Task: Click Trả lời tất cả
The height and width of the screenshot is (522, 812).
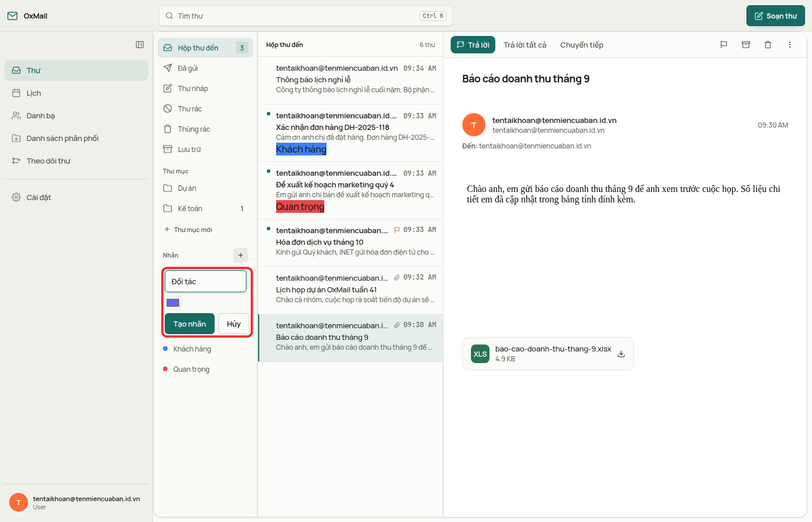Action: pos(525,45)
